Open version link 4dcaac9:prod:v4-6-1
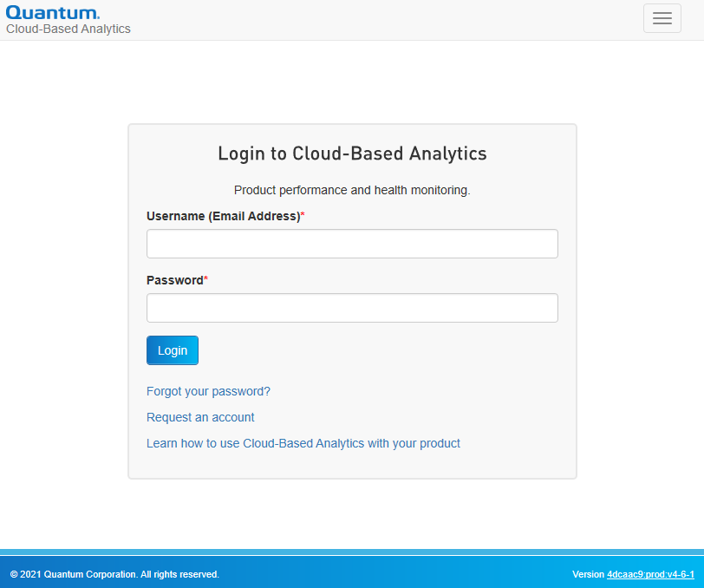The image size is (704, 588). click(x=650, y=574)
